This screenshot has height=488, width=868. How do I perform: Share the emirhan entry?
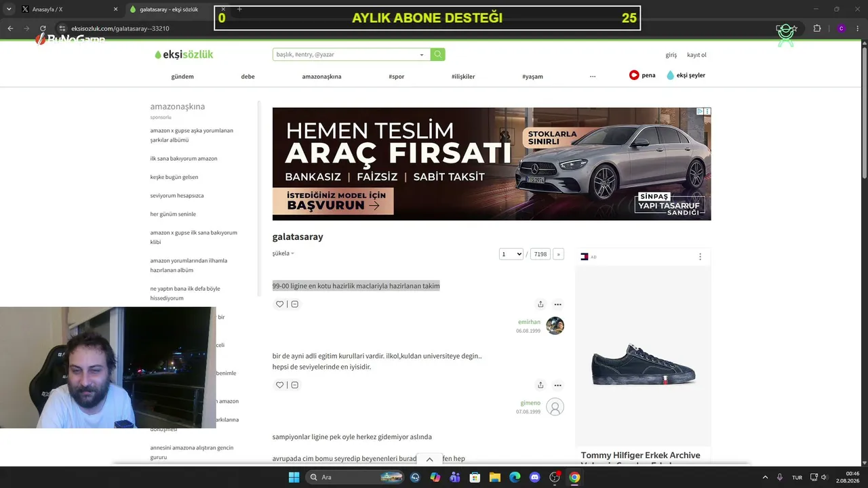540,304
